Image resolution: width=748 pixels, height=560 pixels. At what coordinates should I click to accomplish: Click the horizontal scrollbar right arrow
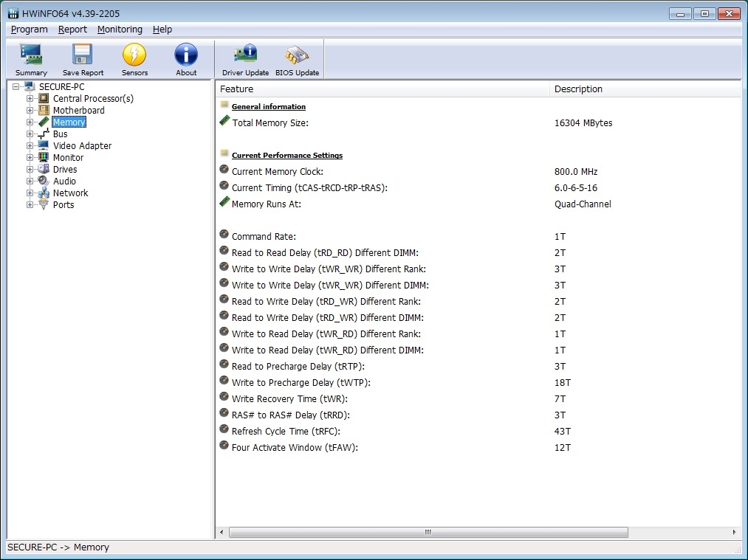pyautogui.click(x=734, y=532)
